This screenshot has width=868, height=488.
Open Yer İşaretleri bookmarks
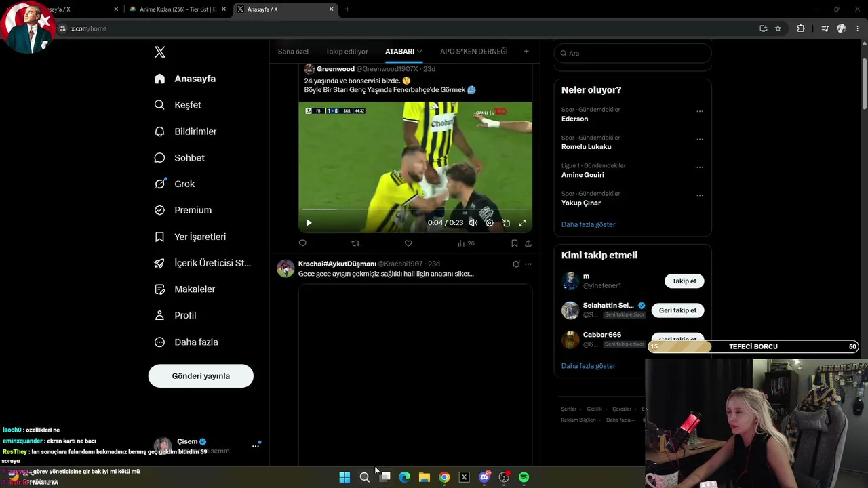tap(191, 237)
